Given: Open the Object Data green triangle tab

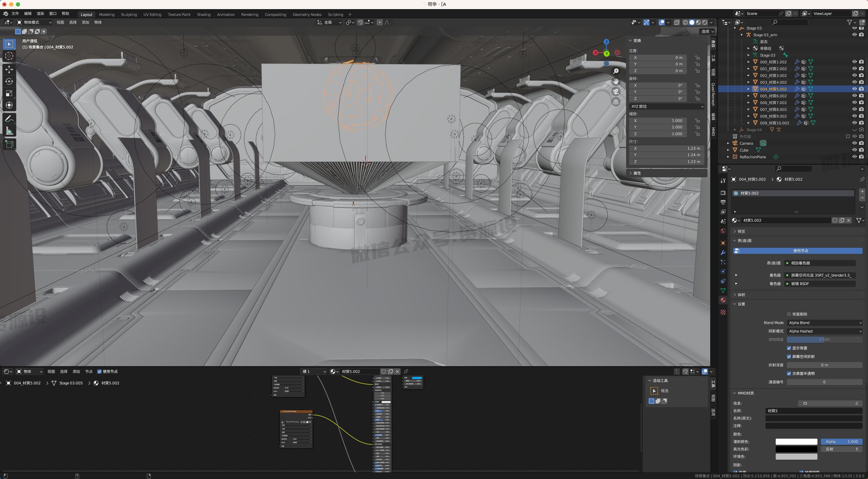Looking at the screenshot, I should pos(723,291).
